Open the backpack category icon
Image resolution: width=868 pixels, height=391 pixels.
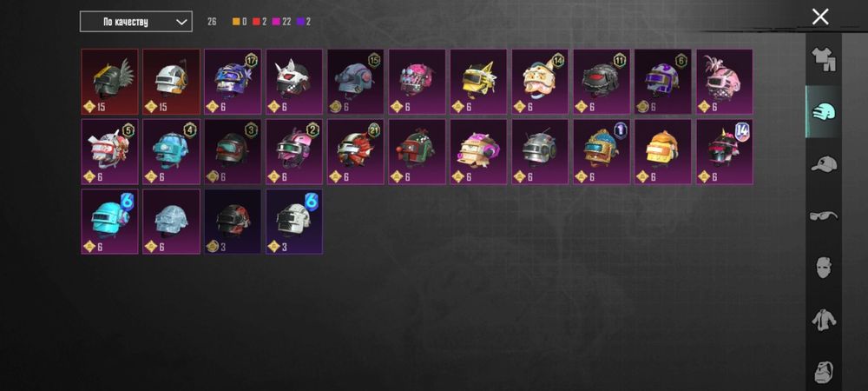pyautogui.click(x=824, y=372)
